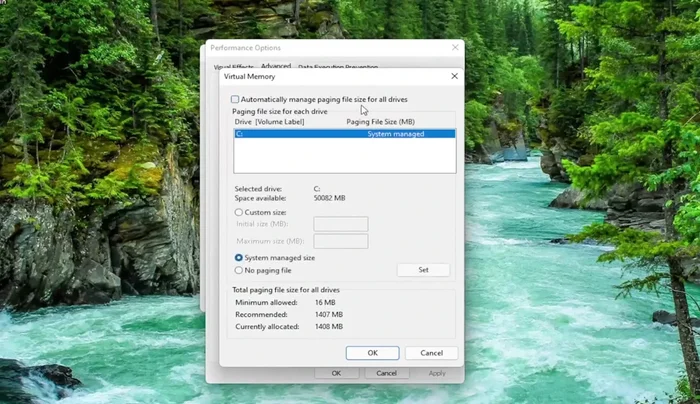
Task: Select the No paging file option
Action: point(238,270)
